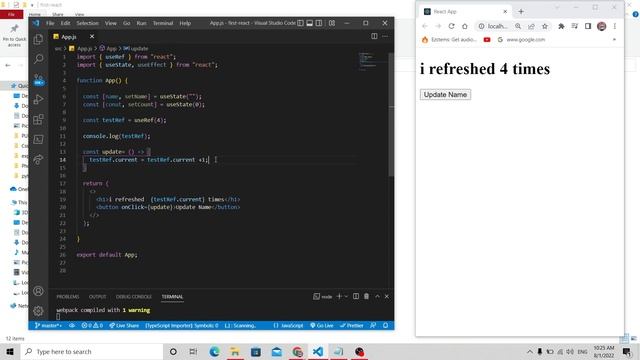Reload the page in Chrome
640x360 pixels.
(451, 26)
